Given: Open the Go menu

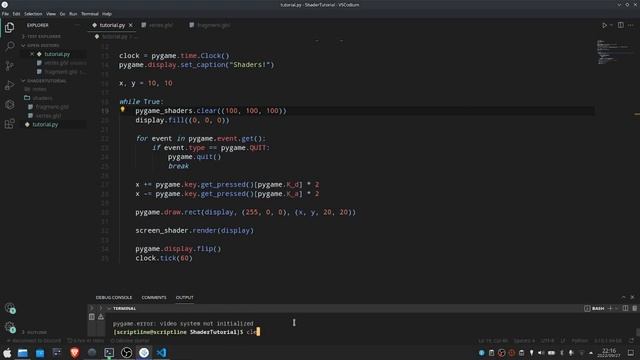Looking at the screenshot, I should point(62,14).
